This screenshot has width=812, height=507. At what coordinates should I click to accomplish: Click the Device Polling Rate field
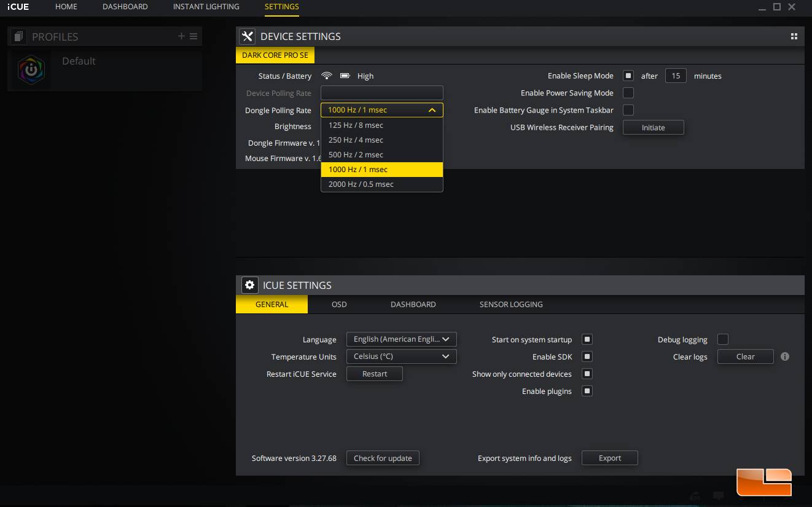coord(382,93)
